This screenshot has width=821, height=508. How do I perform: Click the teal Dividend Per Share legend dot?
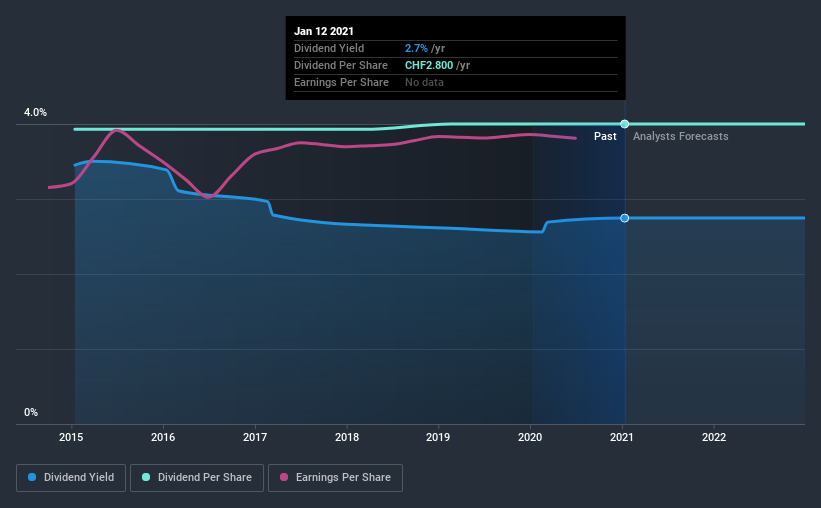tap(146, 477)
